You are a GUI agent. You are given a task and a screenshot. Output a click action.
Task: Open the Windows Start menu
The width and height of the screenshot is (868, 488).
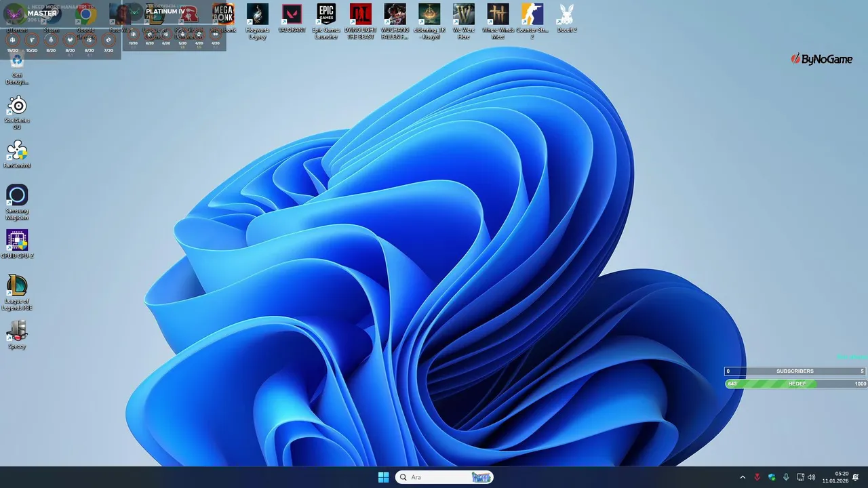point(383,477)
